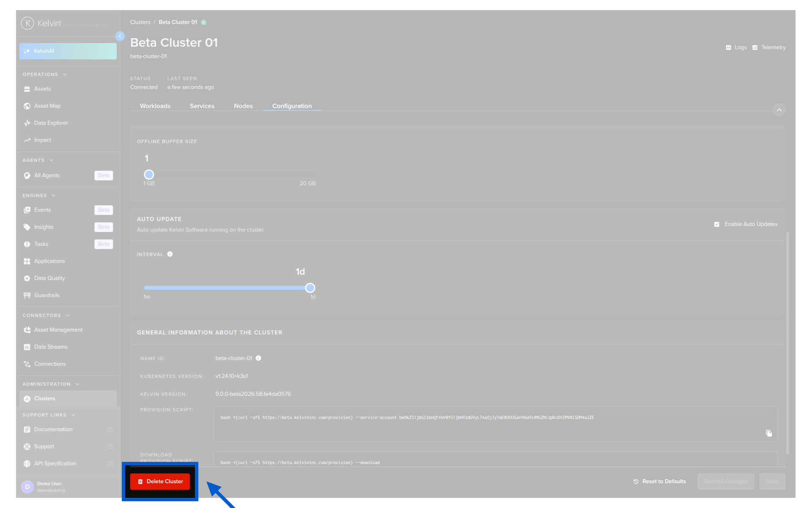The width and height of the screenshot is (812, 508).
Task: Click the configuration panel vertical scrollbar
Action: coord(787,343)
